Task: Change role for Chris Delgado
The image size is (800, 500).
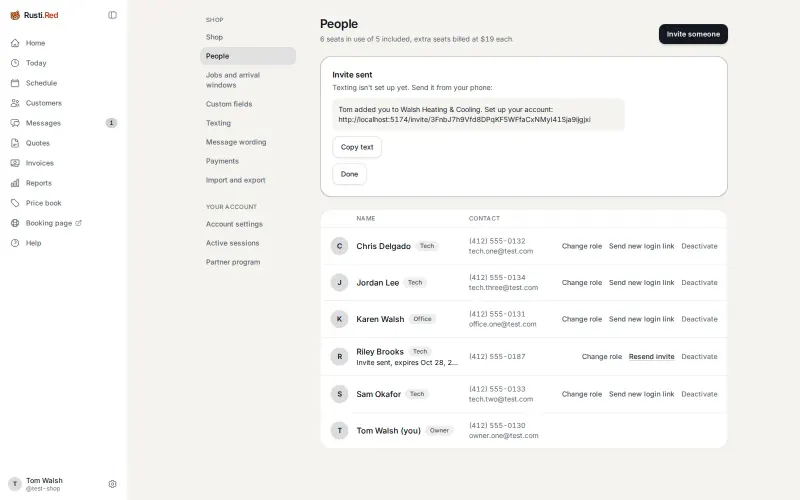Action: 582,246
